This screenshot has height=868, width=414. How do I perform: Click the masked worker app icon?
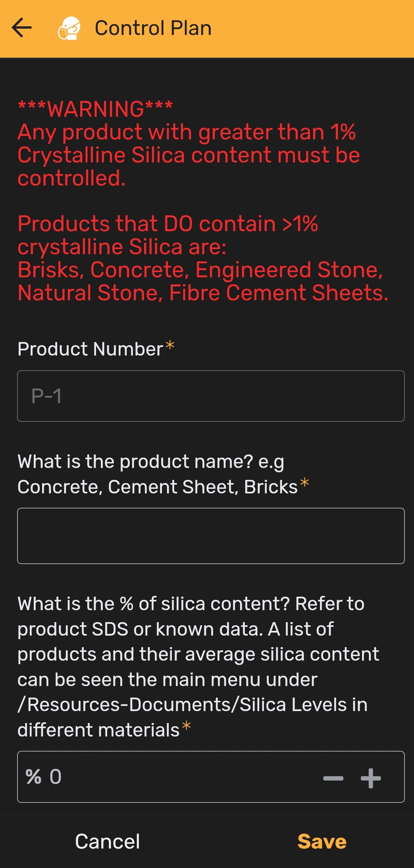(x=69, y=28)
